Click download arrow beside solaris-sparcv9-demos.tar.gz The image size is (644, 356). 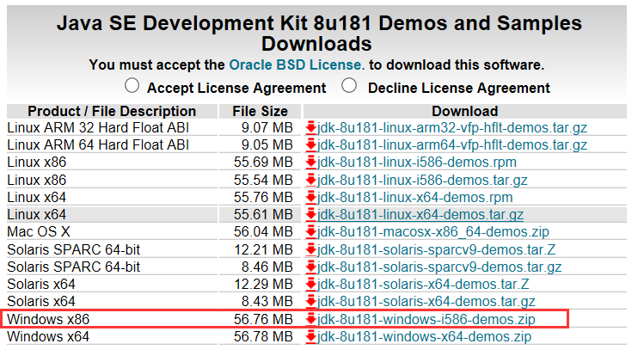311,267
